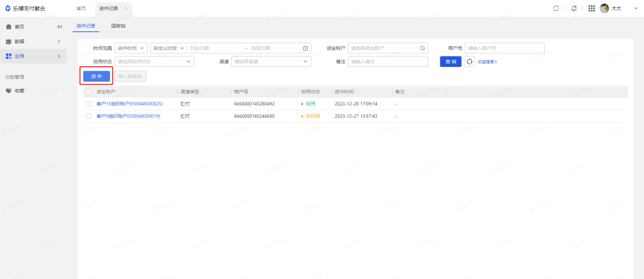Screen dimensions: 644x279
Task: Click the user avatar picture
Action: [x=604, y=8]
